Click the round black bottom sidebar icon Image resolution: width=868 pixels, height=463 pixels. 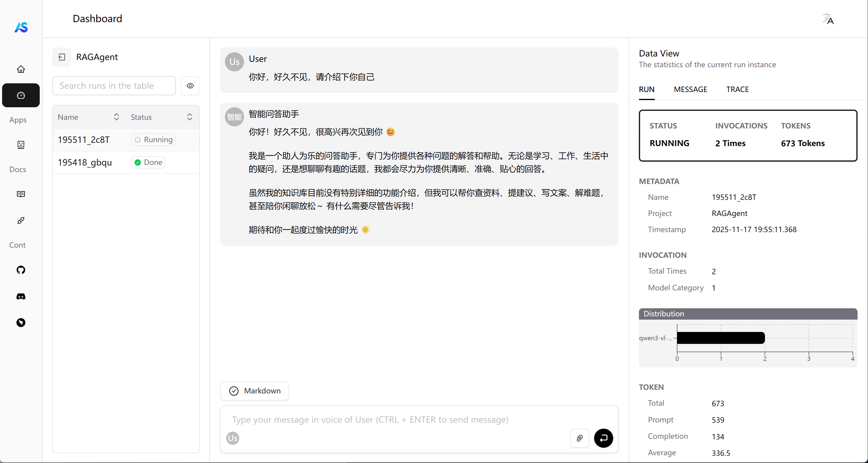(x=21, y=323)
